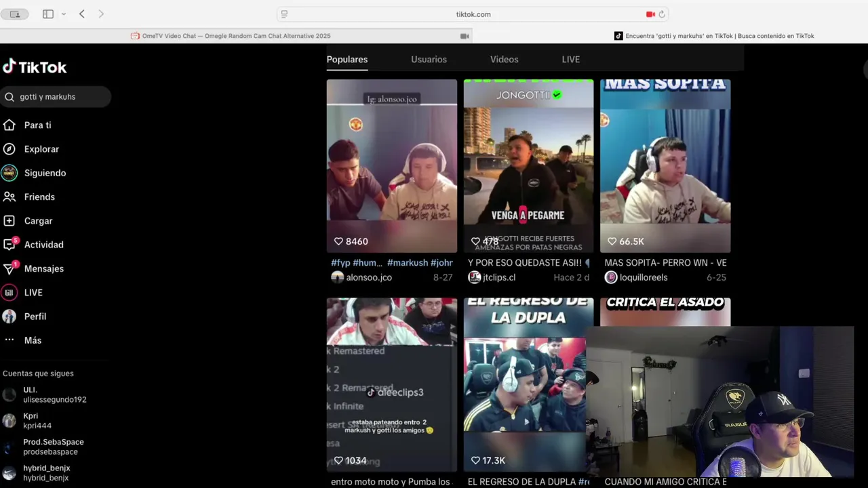Select the Populares tab
Image resolution: width=868 pixels, height=488 pixels.
tap(347, 60)
